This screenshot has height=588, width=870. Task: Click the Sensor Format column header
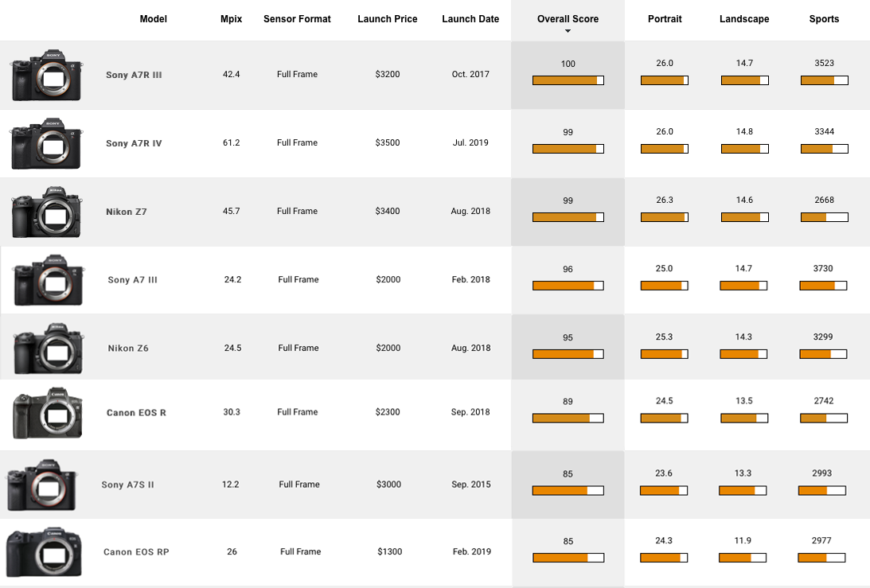coord(297,19)
